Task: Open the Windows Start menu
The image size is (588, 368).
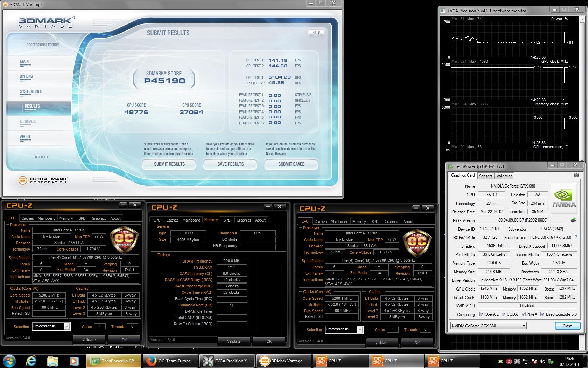Action: coord(9,361)
